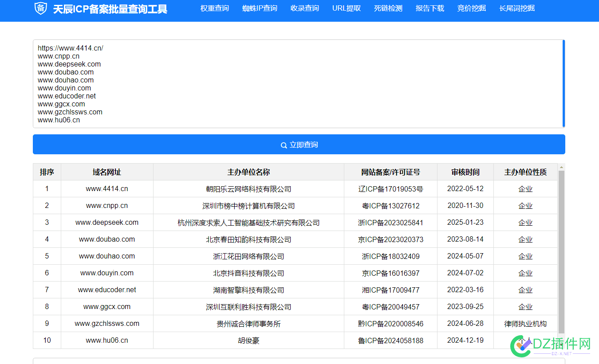Click 贵州诚合律师事务所 cell

point(248,324)
